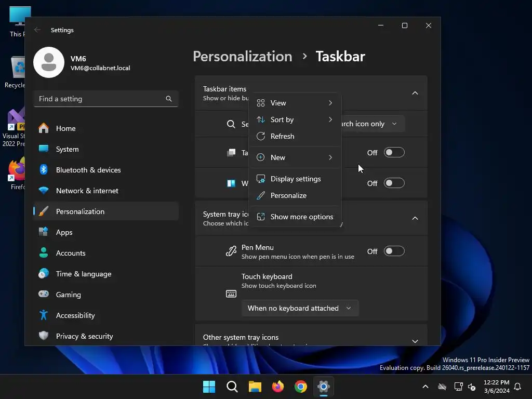
Task: Click the magnifier icon in Find a setting
Action: [169, 99]
